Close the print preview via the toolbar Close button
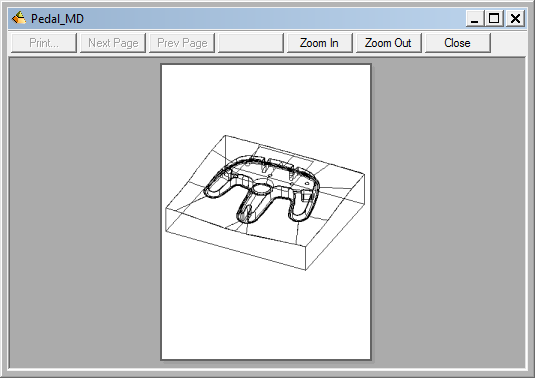The image size is (535, 378). pyautogui.click(x=458, y=43)
